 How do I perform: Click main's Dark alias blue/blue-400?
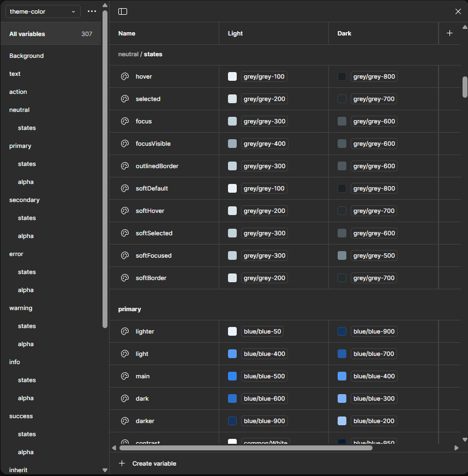coord(374,376)
